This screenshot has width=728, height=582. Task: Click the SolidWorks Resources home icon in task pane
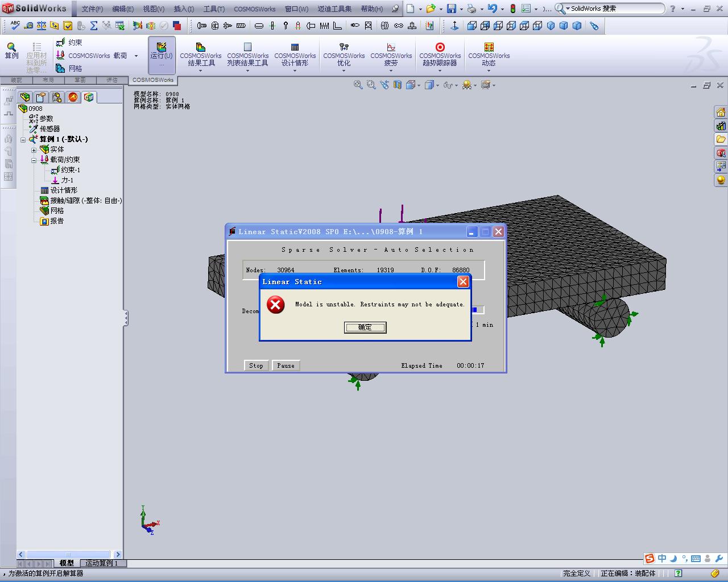tap(721, 112)
